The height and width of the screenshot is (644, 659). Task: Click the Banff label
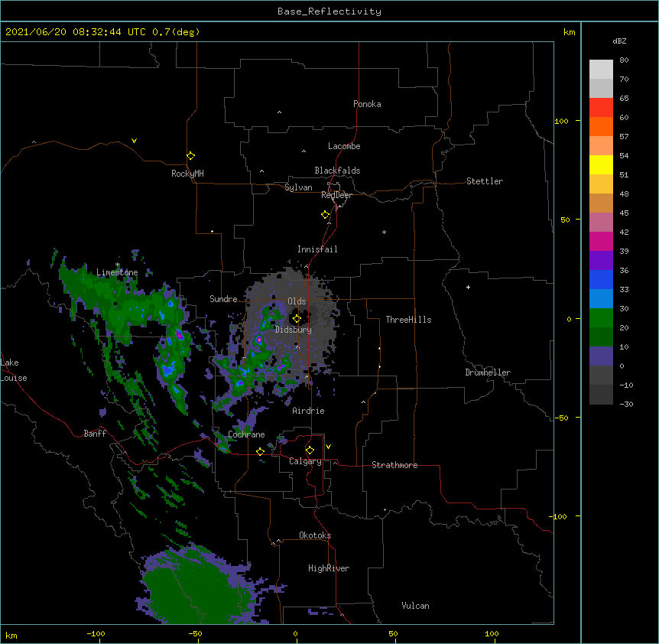click(x=95, y=434)
